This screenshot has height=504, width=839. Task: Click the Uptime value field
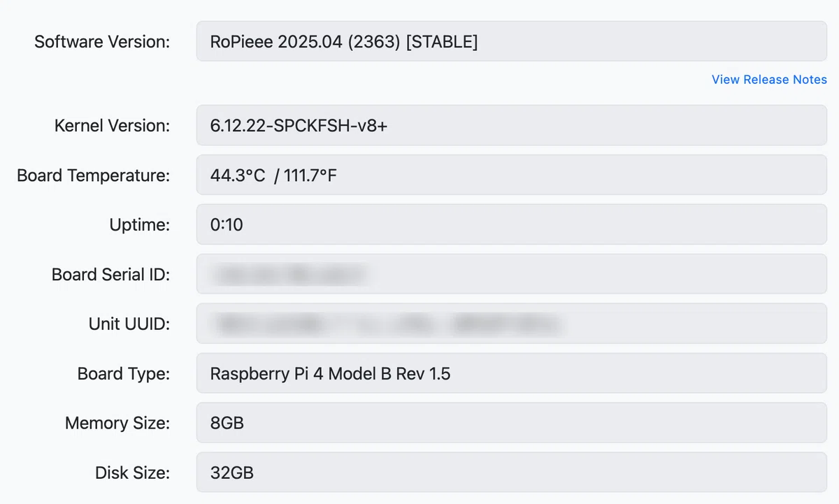coord(512,224)
